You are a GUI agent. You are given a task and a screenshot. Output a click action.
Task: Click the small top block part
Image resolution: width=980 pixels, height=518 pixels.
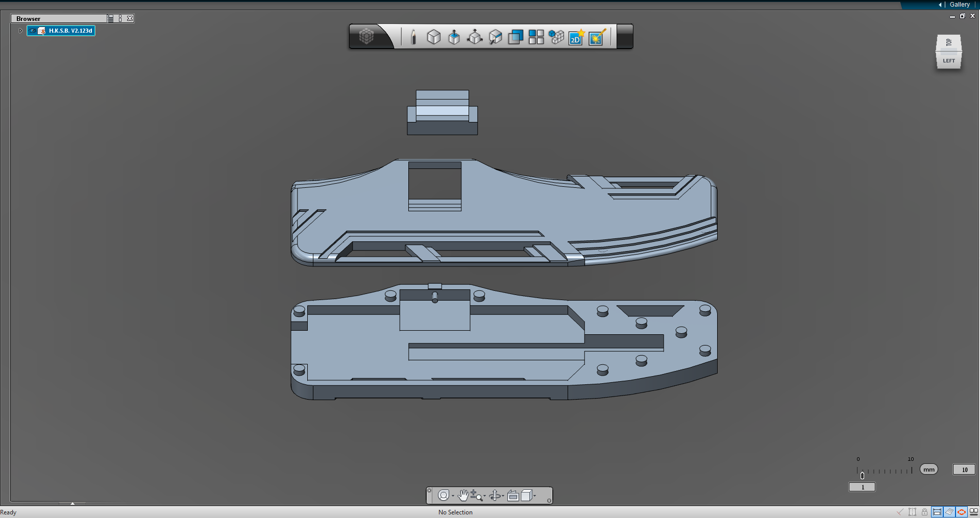443,113
